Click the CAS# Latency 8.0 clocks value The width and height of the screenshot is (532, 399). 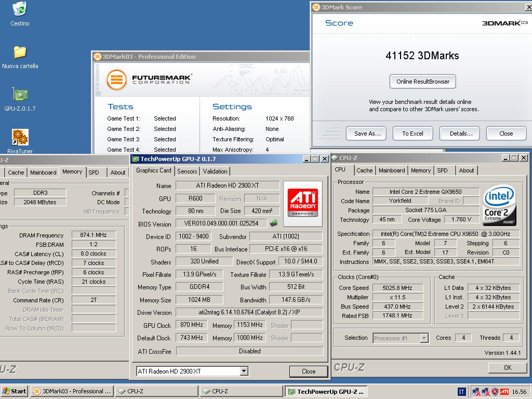coord(94,254)
